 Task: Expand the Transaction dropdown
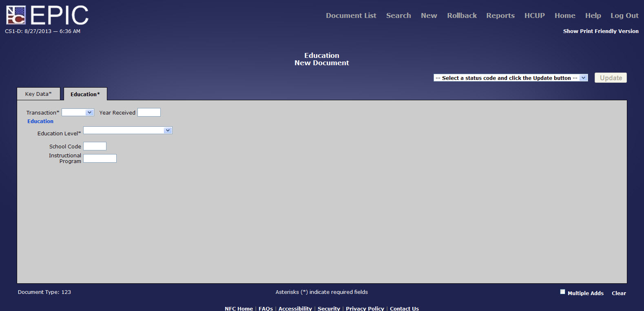point(78,112)
